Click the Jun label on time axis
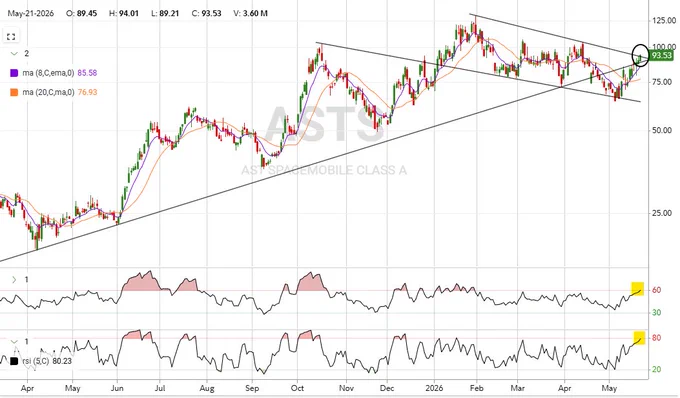Image resolution: width=680 pixels, height=398 pixels. 117,388
